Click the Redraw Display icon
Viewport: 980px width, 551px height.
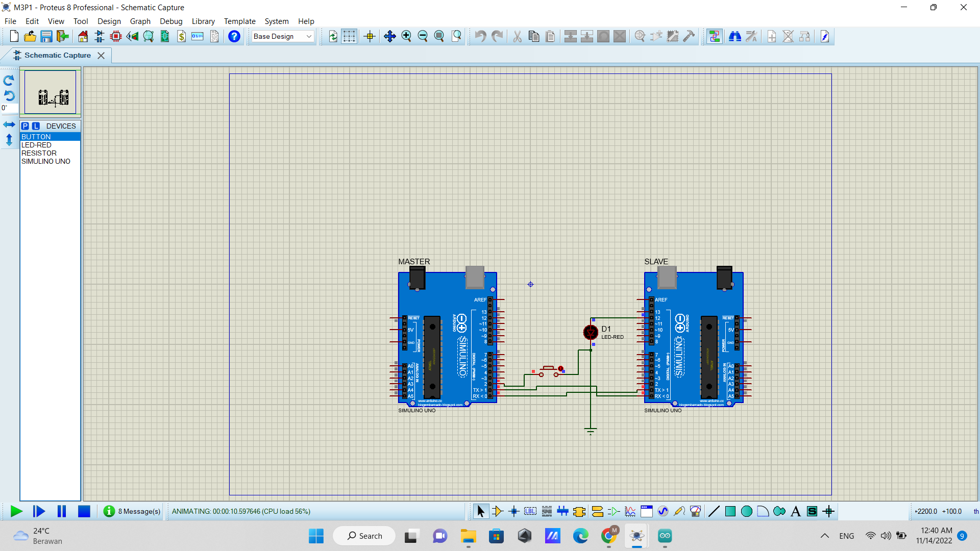point(333,36)
